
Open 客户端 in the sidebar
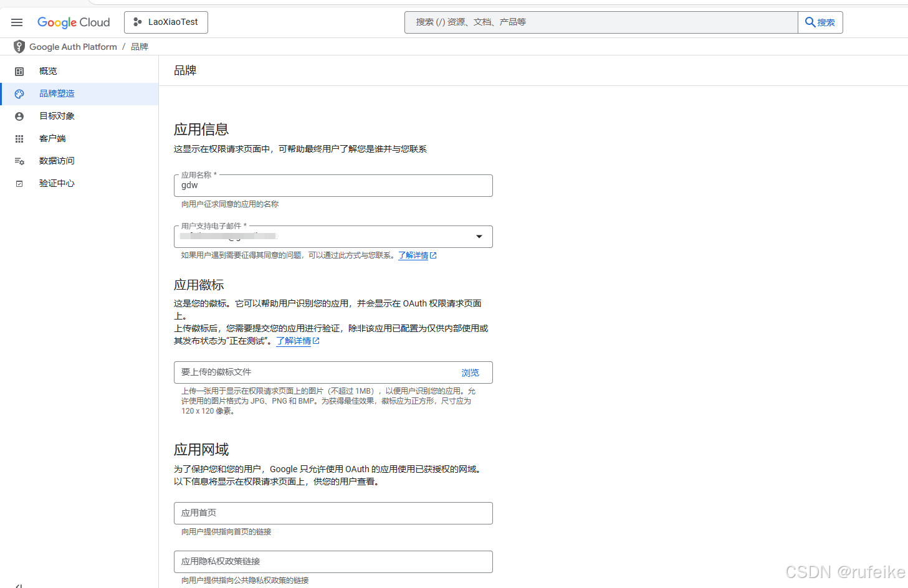click(x=79, y=139)
